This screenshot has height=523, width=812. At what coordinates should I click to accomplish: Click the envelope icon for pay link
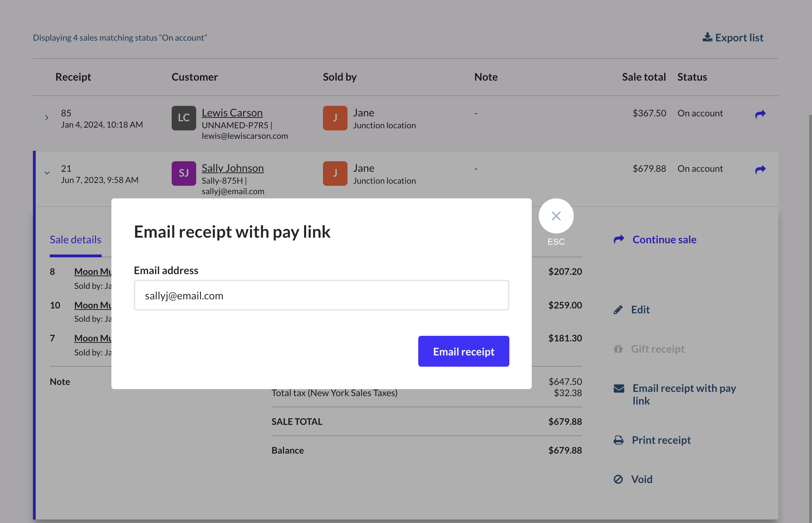coord(619,388)
